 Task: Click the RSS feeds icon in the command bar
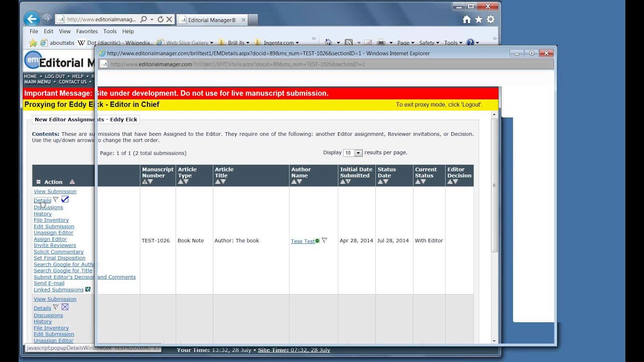[x=348, y=43]
